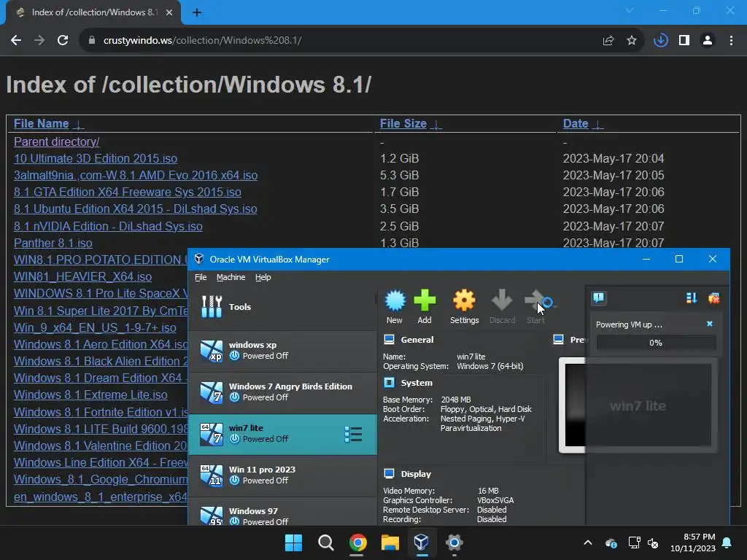Screen dimensions: 747x560
Task: Click the share page icon in address bar
Action: coord(608,41)
